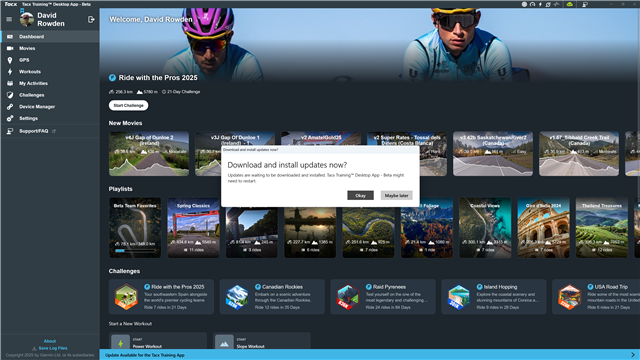640x360 pixels.
Task: Open the Gap of Dunloe 2 movie thumbnail
Action: click(x=149, y=153)
